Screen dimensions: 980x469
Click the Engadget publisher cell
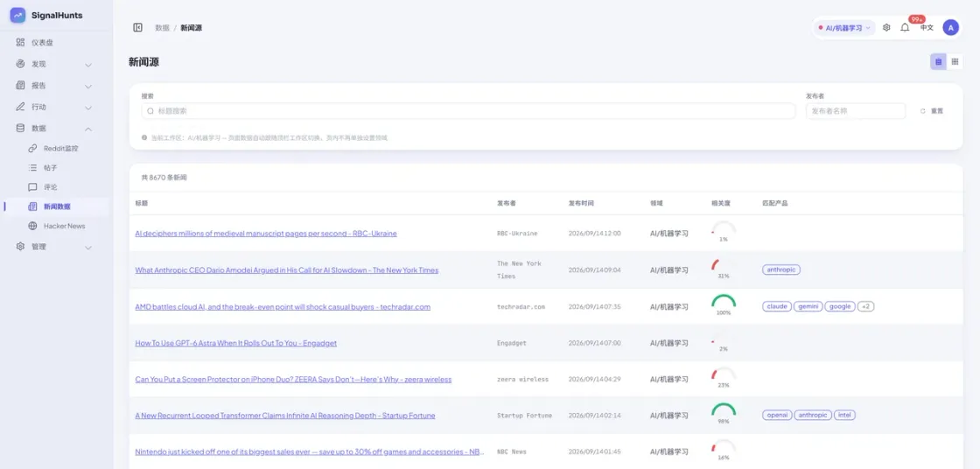512,343
